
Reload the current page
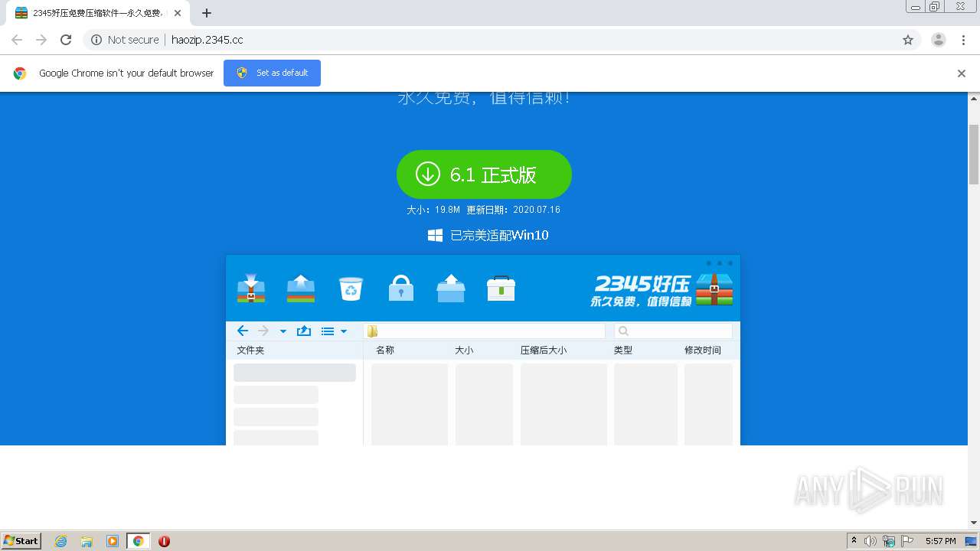coord(66,40)
